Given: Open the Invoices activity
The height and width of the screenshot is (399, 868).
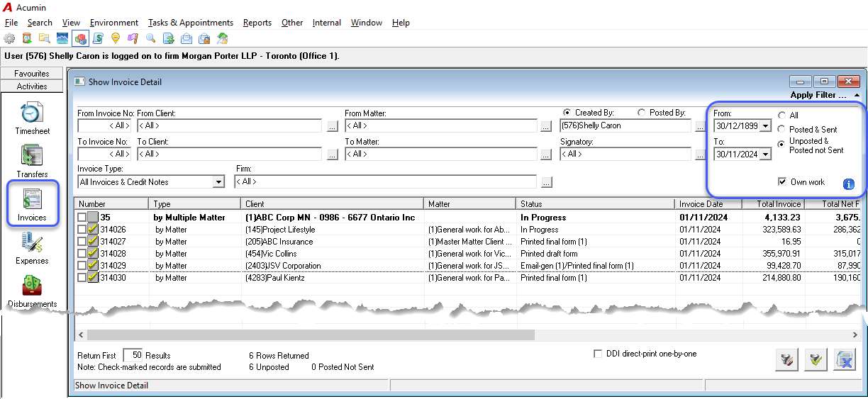Looking at the screenshot, I should 32,205.
